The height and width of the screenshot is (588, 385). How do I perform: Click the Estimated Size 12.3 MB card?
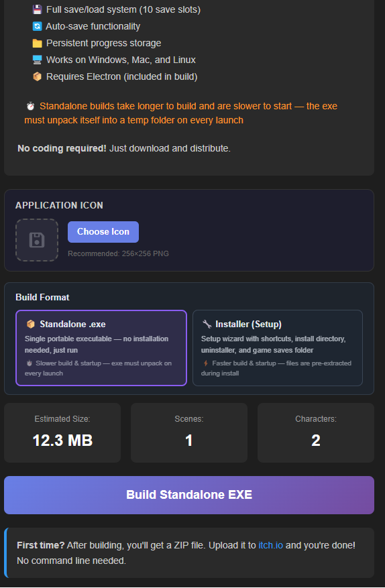[x=62, y=432]
